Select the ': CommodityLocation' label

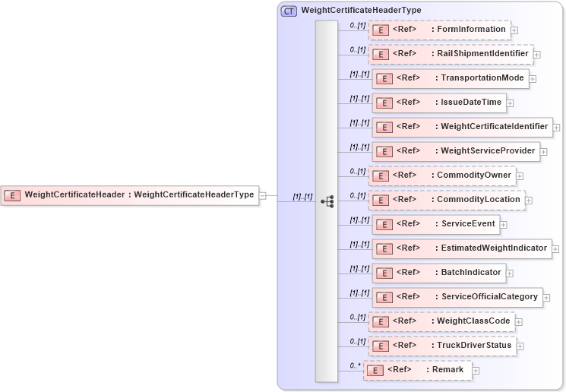[476, 199]
